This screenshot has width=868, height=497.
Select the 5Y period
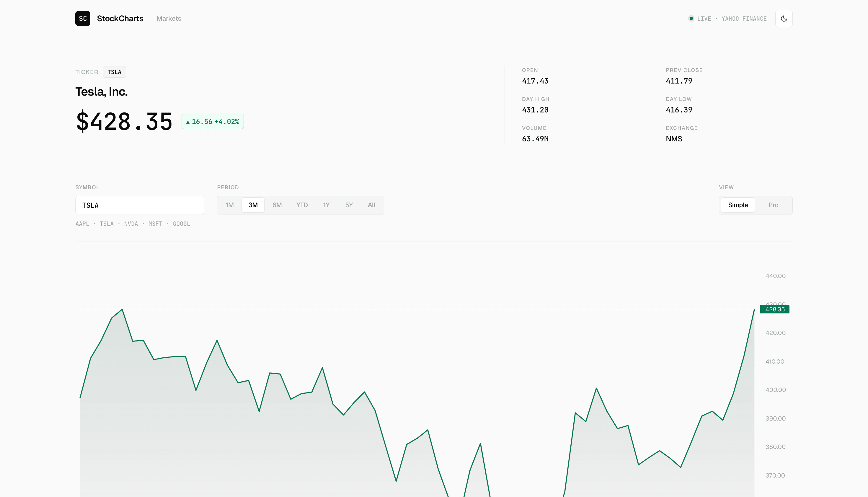(349, 205)
